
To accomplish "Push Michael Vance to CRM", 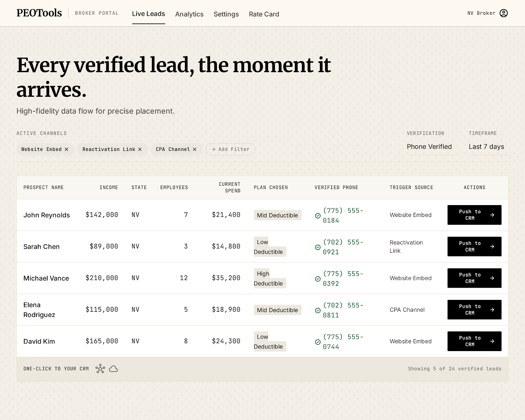I will [x=474, y=278].
